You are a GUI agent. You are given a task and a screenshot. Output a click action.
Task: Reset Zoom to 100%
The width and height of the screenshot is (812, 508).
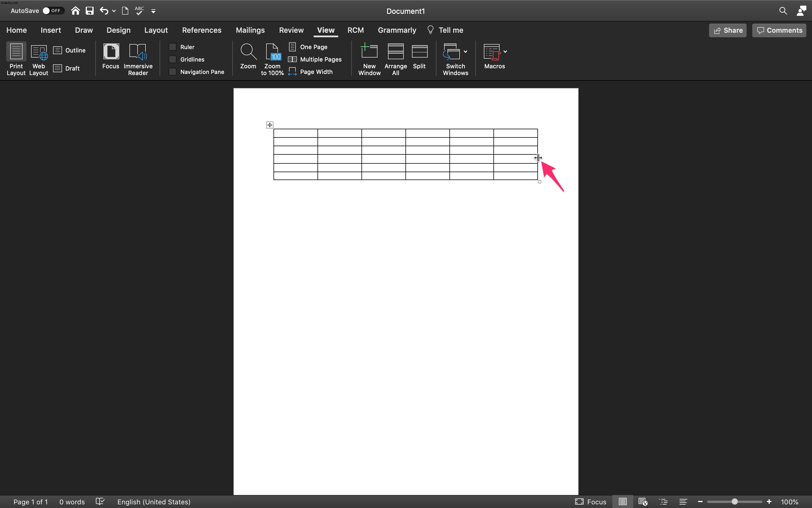tap(272, 59)
